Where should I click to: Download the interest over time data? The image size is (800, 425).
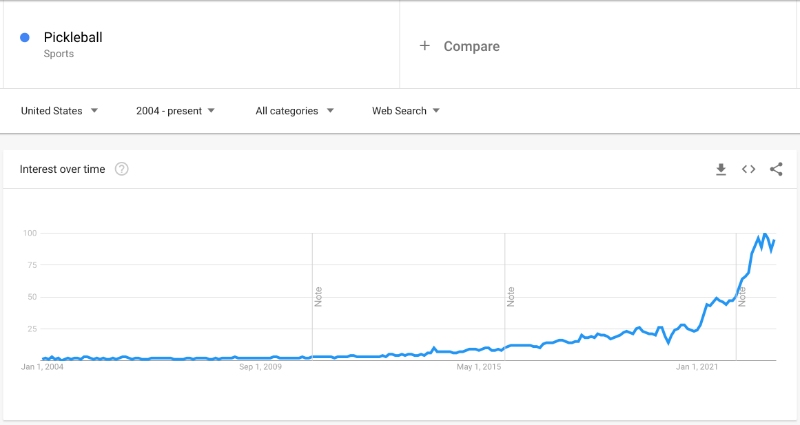pos(721,170)
